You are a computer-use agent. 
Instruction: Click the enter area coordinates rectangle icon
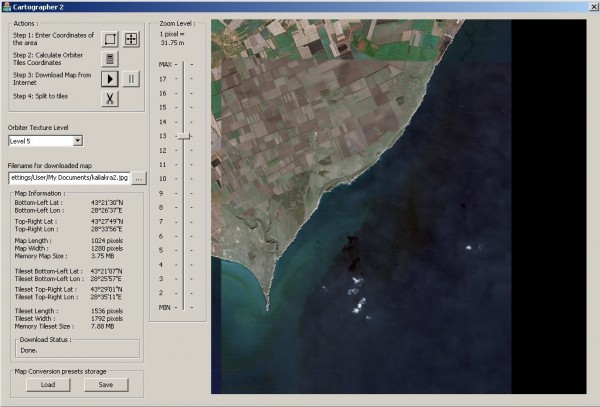(x=111, y=39)
